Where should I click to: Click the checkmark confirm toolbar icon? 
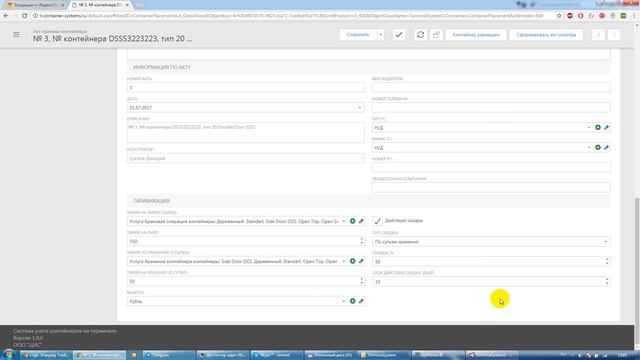click(x=399, y=35)
